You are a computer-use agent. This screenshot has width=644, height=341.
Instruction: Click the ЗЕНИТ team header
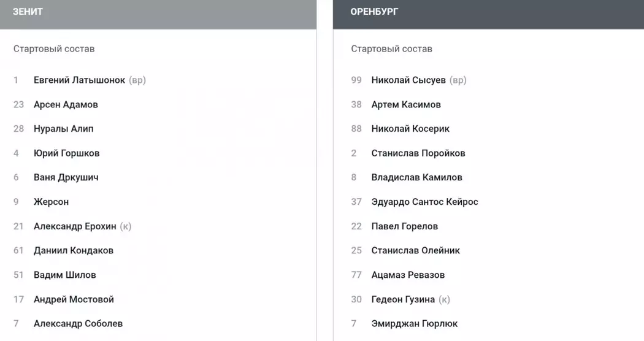click(28, 12)
